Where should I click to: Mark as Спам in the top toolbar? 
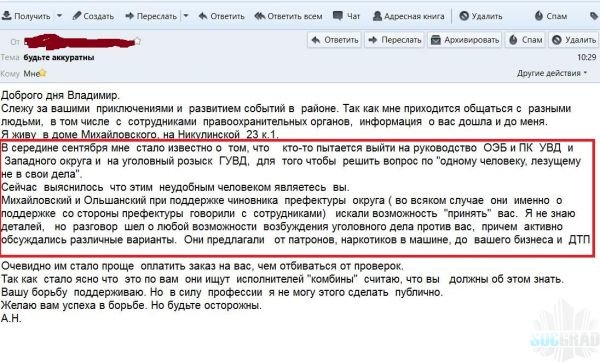[551, 16]
